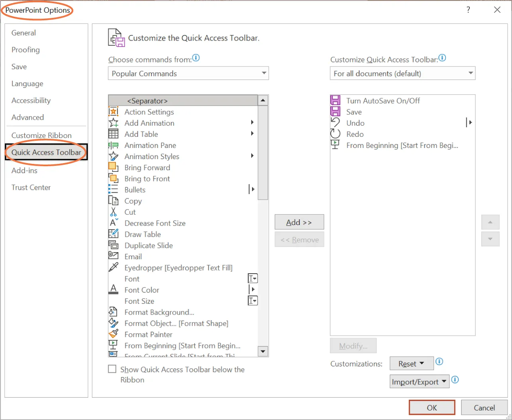Click the Turn AutoSave On/Off icon

[335, 101]
